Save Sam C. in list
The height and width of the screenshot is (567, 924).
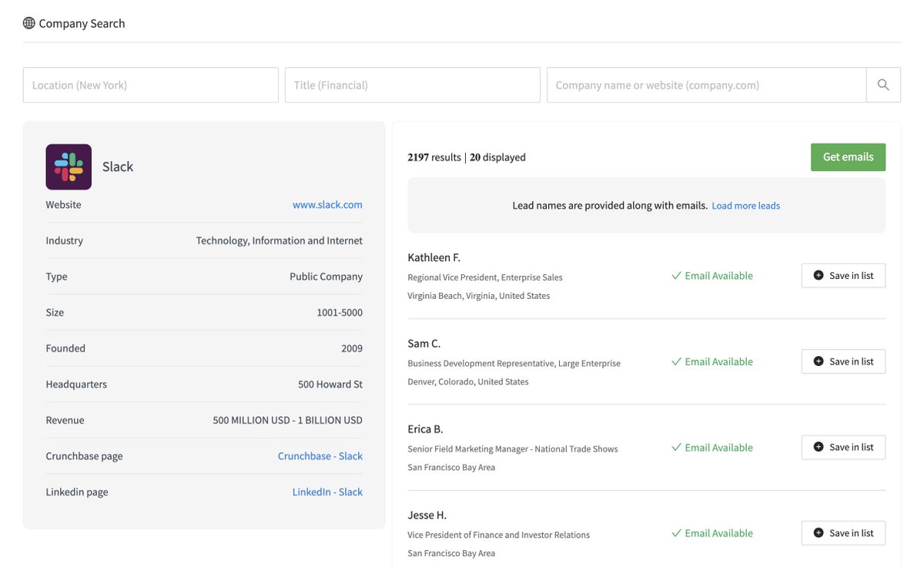point(843,361)
